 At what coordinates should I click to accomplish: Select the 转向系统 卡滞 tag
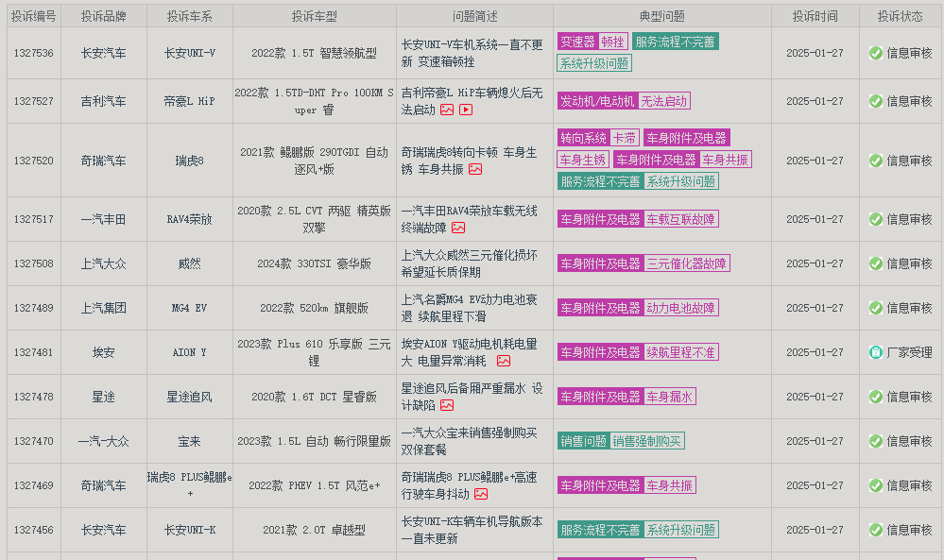598,138
